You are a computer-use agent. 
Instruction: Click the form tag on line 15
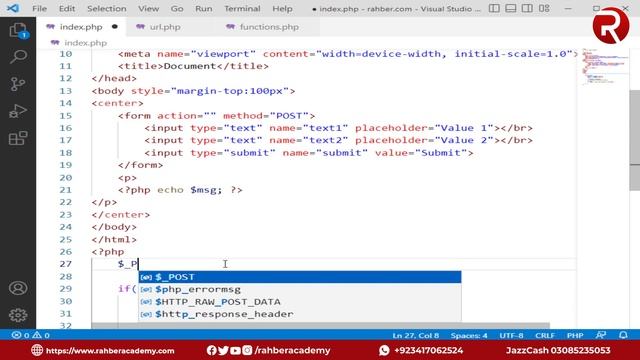[x=216, y=116]
